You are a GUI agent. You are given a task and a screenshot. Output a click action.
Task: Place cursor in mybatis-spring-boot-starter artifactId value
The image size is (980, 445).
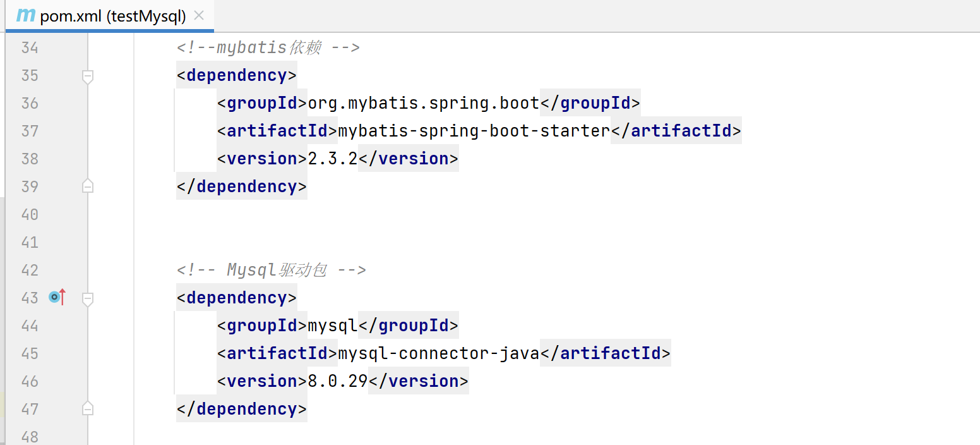pos(474,131)
